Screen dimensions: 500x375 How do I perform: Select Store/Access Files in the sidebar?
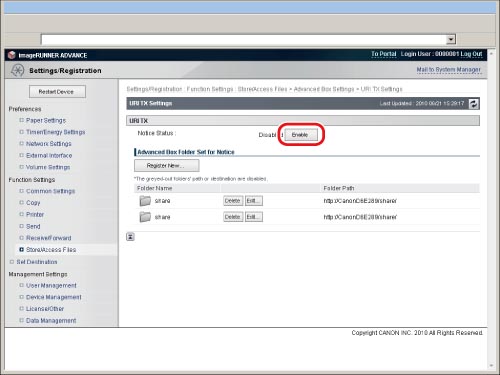click(51, 250)
